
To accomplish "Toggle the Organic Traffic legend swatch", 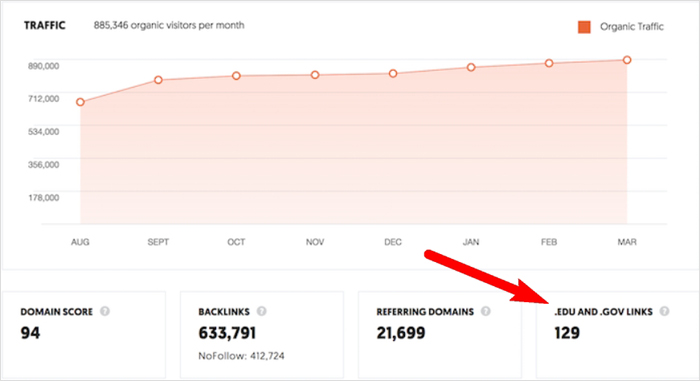I will (584, 27).
